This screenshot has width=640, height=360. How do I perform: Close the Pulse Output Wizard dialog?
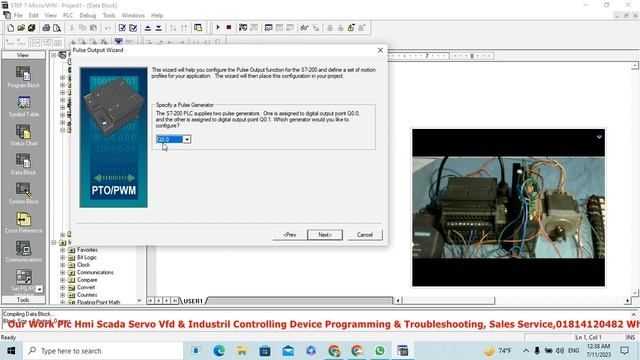380,50
